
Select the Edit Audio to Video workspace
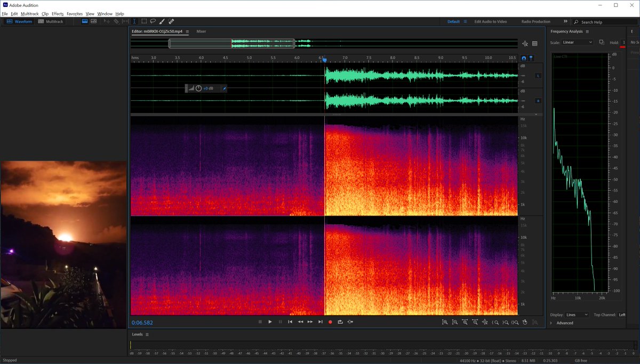(x=490, y=22)
